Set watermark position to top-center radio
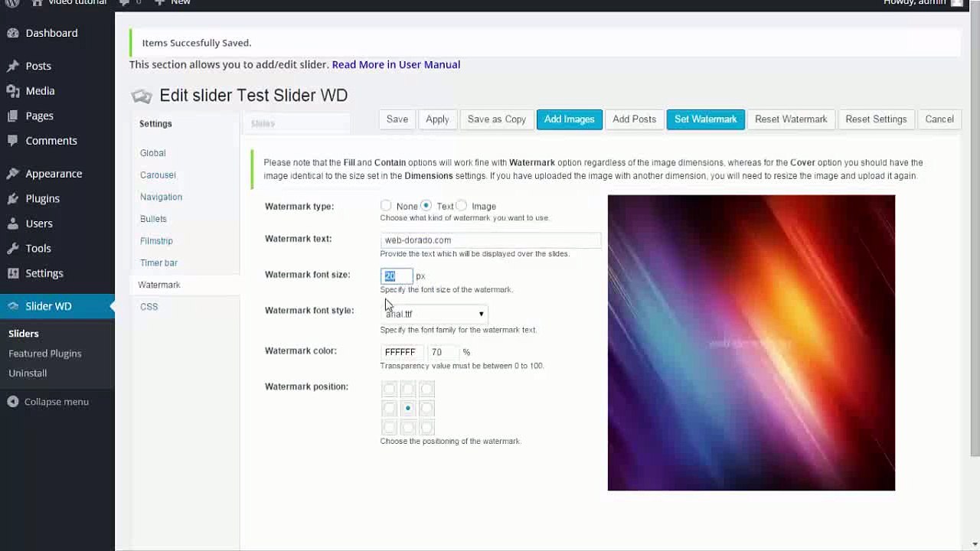The image size is (980, 551). (408, 389)
